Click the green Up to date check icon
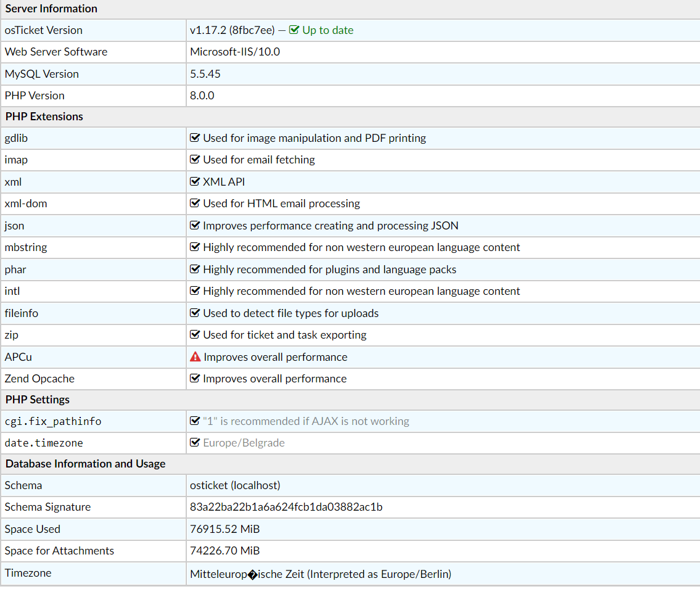This screenshot has width=700, height=589. tap(294, 30)
